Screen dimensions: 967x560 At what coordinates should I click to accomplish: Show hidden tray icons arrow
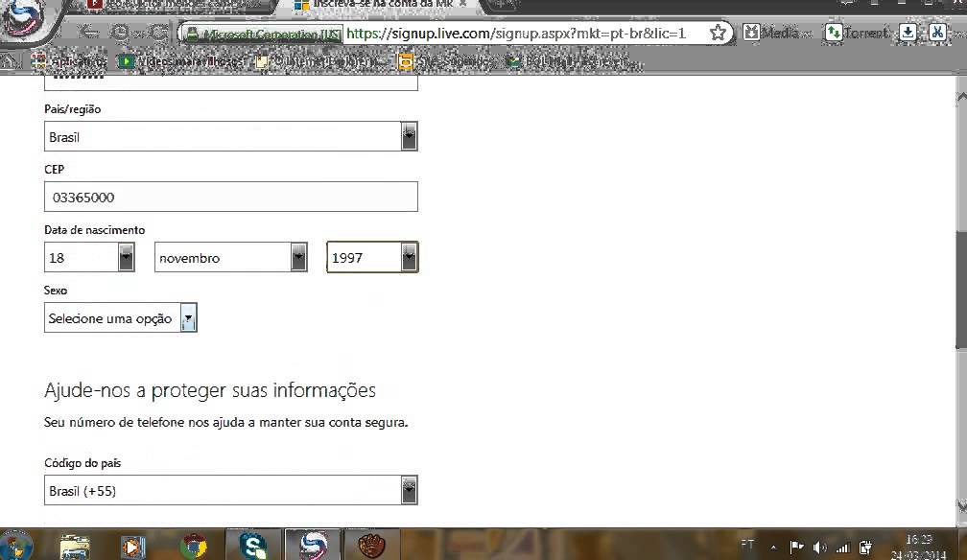pyautogui.click(x=773, y=547)
